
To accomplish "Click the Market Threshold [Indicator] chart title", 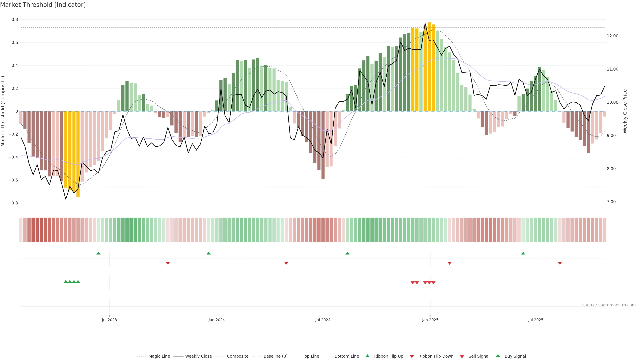I will (43, 5).
